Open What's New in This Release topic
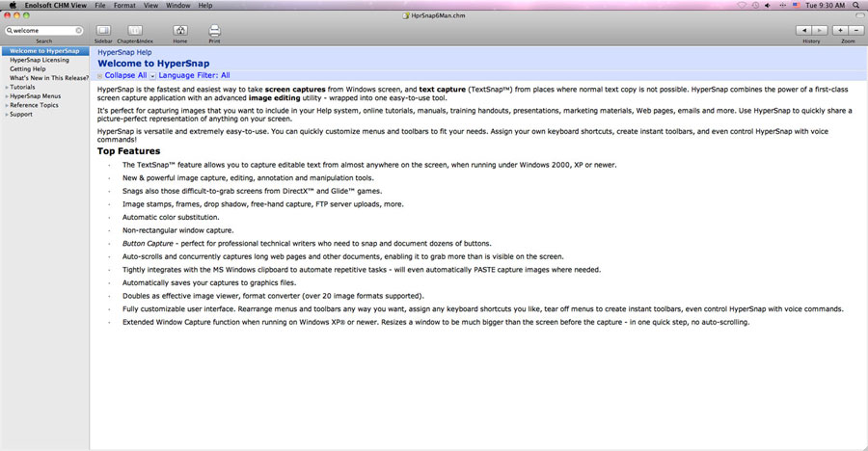This screenshot has width=868, height=451. coord(49,78)
